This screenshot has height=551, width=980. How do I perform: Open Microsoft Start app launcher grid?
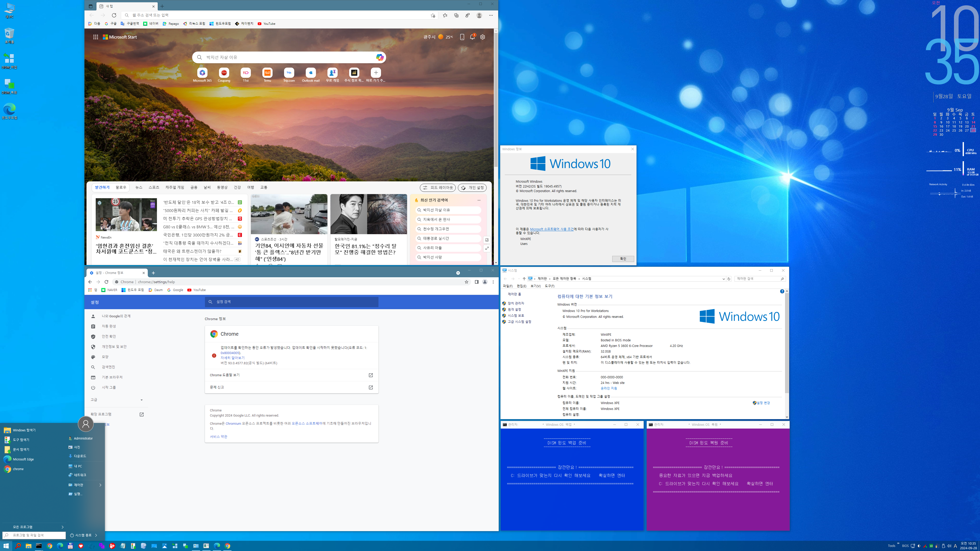[95, 37]
